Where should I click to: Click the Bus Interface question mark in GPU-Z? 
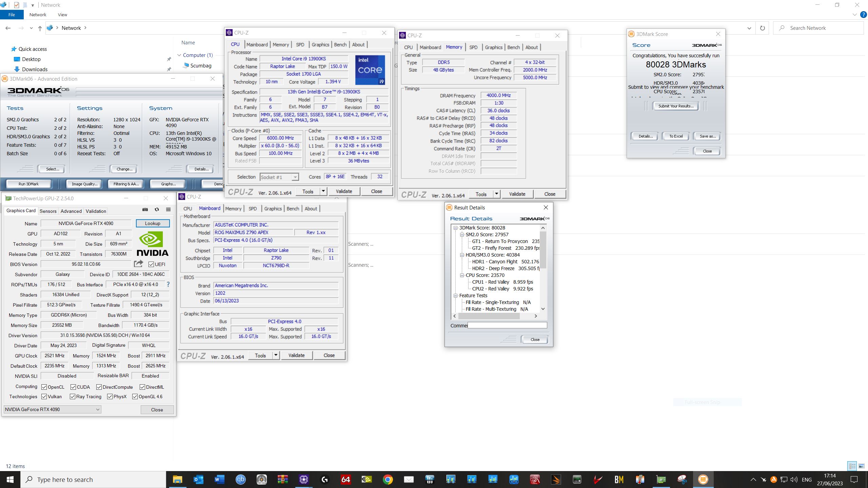[168, 284]
